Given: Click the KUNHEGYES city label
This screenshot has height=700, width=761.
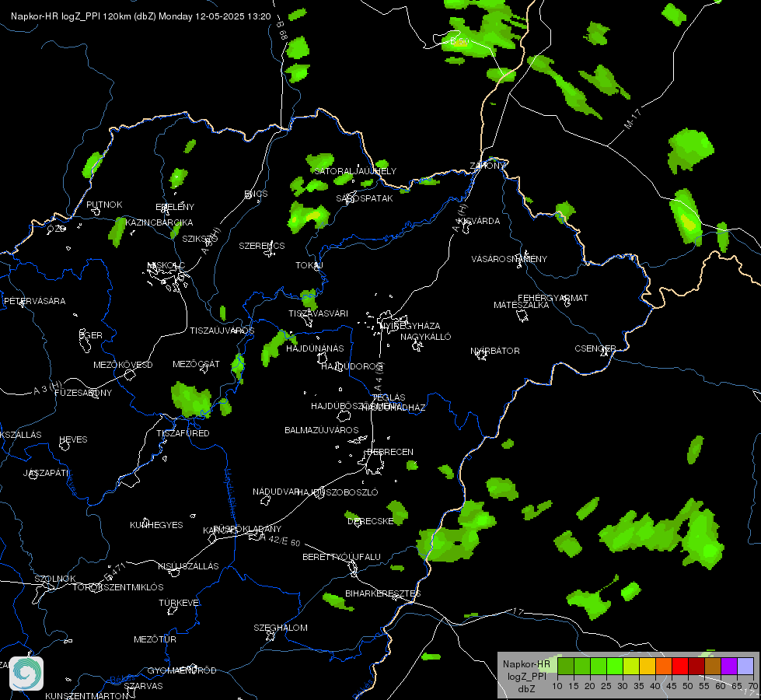Looking at the screenshot, I should coord(156,525).
